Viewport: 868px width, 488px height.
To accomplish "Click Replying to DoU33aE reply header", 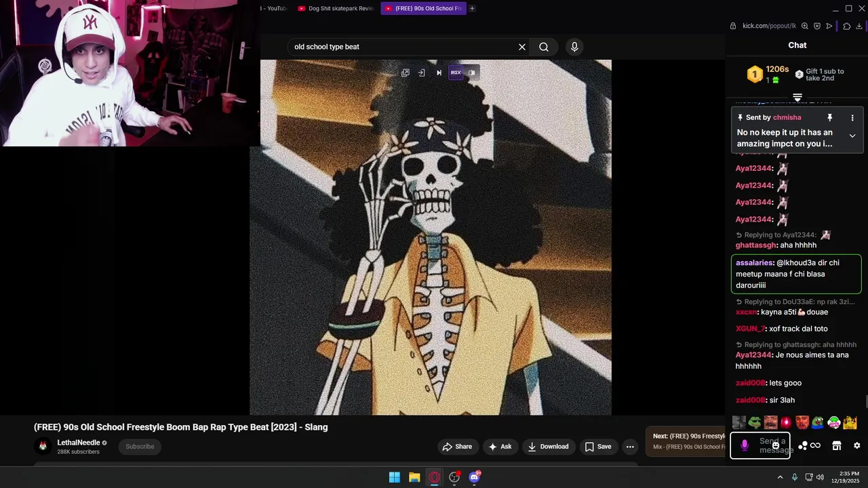I will [x=796, y=302].
